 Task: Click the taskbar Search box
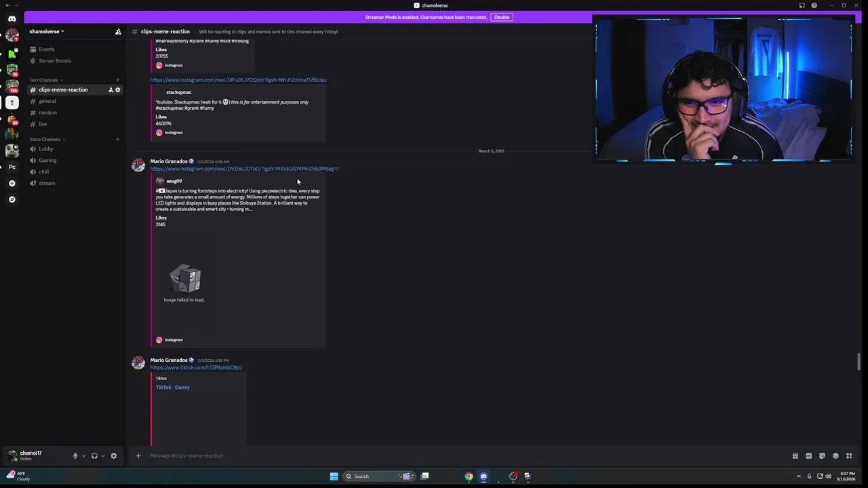pyautogui.click(x=380, y=476)
